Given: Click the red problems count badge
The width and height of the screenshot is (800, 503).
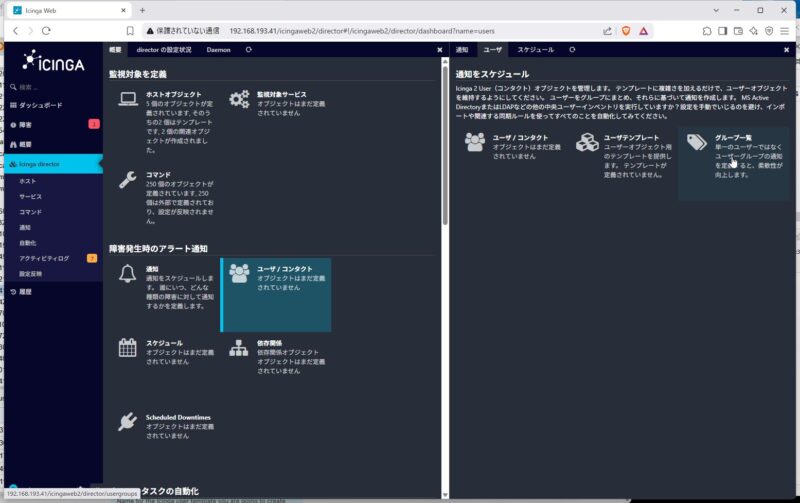Looking at the screenshot, I should tap(94, 124).
